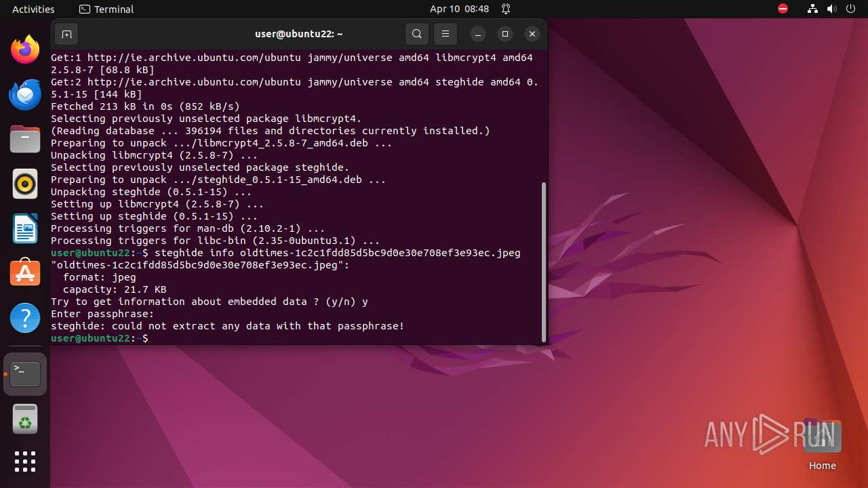Click 'Fetched 213 kB in 0s' line

145,106
